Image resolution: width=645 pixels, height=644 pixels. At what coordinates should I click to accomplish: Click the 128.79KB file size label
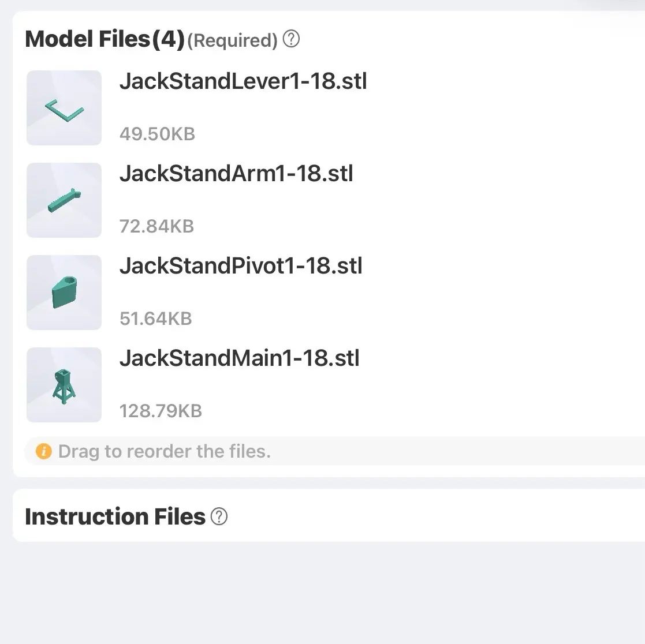coord(161,411)
